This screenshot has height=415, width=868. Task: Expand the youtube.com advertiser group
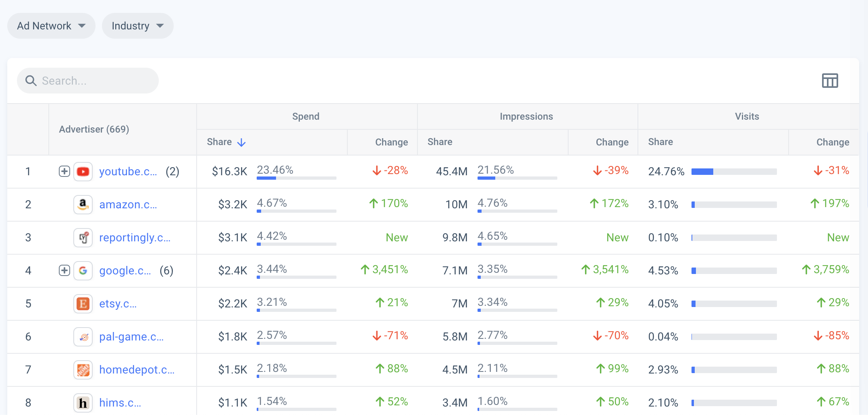point(64,171)
